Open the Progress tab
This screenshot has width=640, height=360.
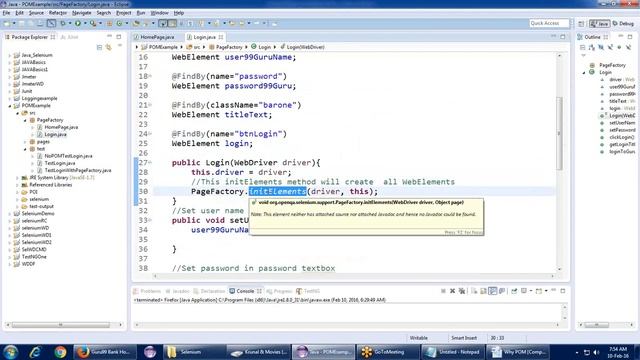click(x=279, y=291)
